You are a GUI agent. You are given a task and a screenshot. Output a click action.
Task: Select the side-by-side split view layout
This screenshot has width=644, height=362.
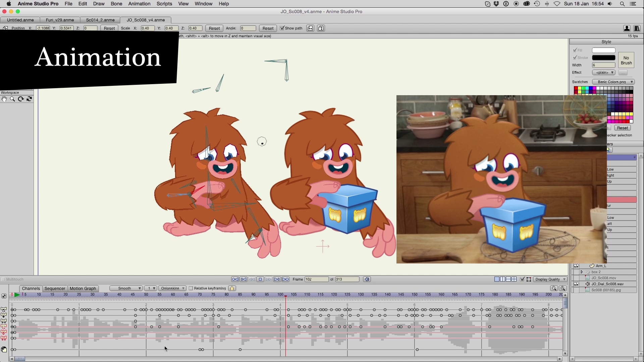click(x=502, y=279)
